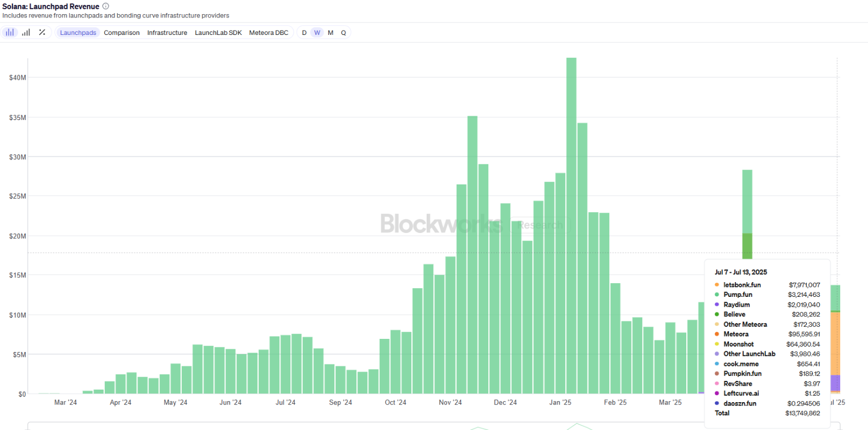Screen dimensions: 868x430
Task: Click the subtitle about bonding curve infrastructure providers
Action: [x=116, y=16]
